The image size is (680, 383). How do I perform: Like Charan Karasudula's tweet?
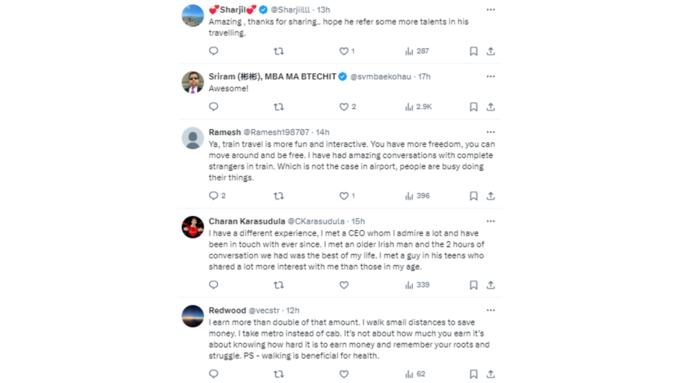[x=344, y=285]
